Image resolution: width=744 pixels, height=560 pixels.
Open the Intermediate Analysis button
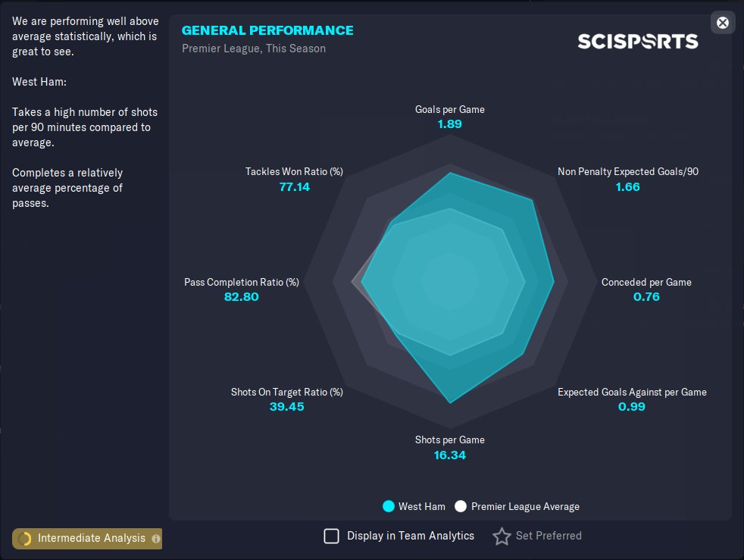[91, 538]
